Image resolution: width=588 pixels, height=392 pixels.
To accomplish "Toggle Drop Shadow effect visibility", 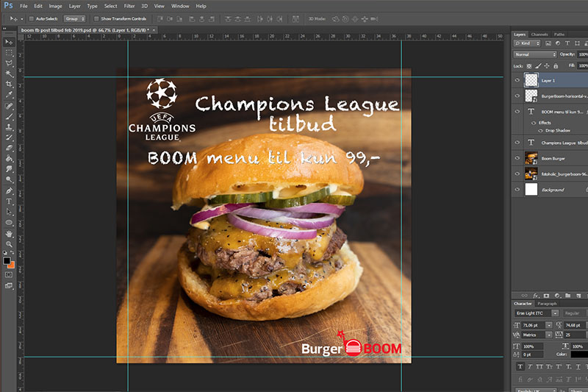I will point(540,130).
